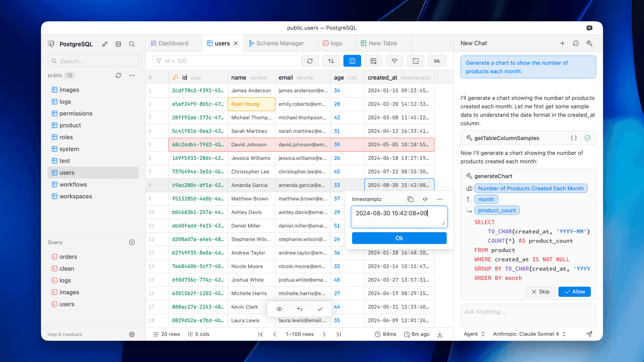Toggle the columns view button

pyautogui.click(x=352, y=61)
